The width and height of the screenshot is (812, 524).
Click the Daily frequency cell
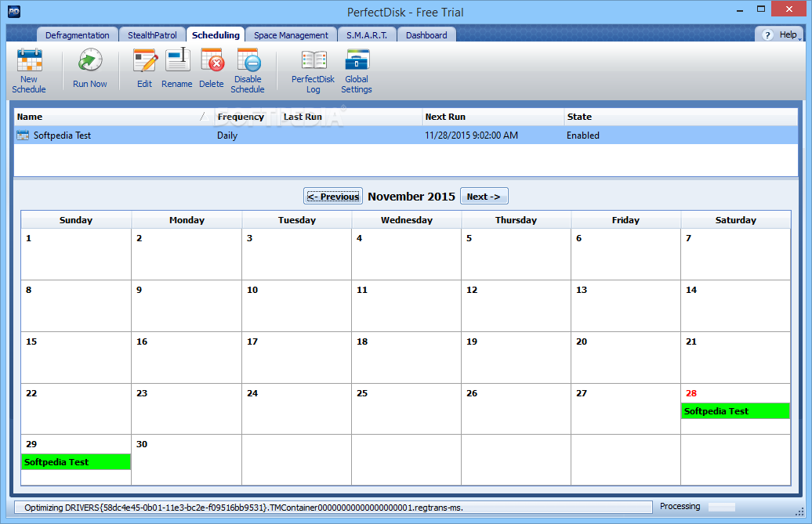click(227, 136)
